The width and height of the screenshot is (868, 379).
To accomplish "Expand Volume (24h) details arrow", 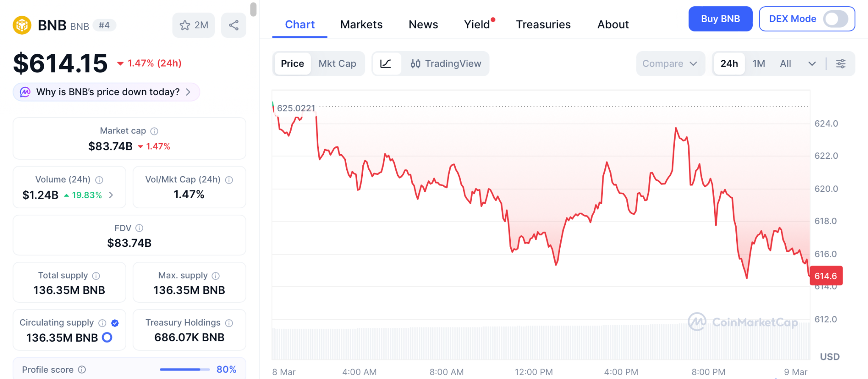I will click(x=111, y=195).
